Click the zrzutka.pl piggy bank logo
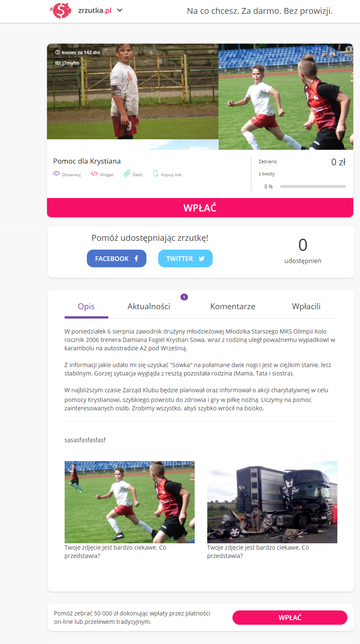Viewport: 360px width, 644px height. click(x=61, y=10)
